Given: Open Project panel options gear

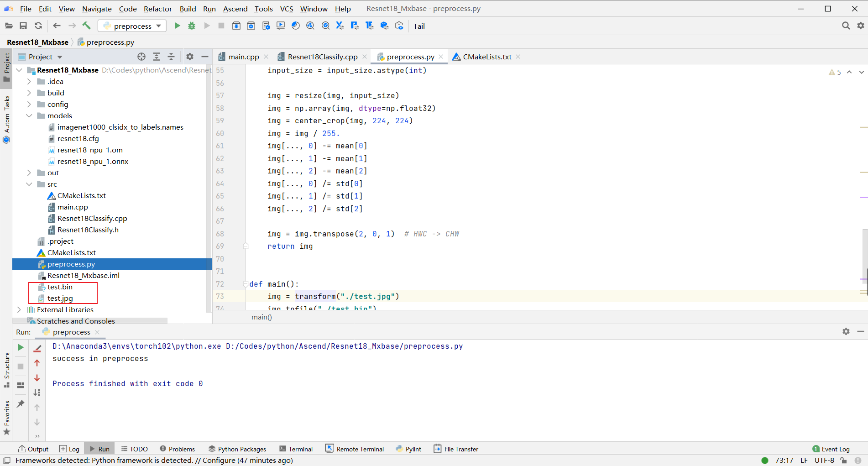Looking at the screenshot, I should click(x=190, y=57).
